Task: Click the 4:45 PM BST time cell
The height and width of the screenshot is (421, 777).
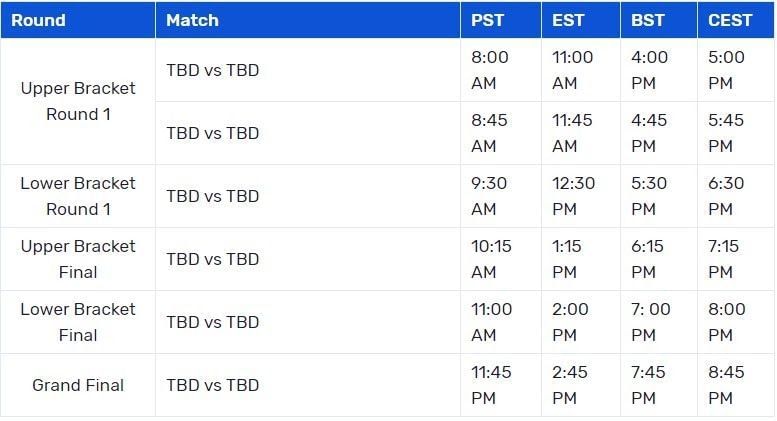Action: point(650,133)
